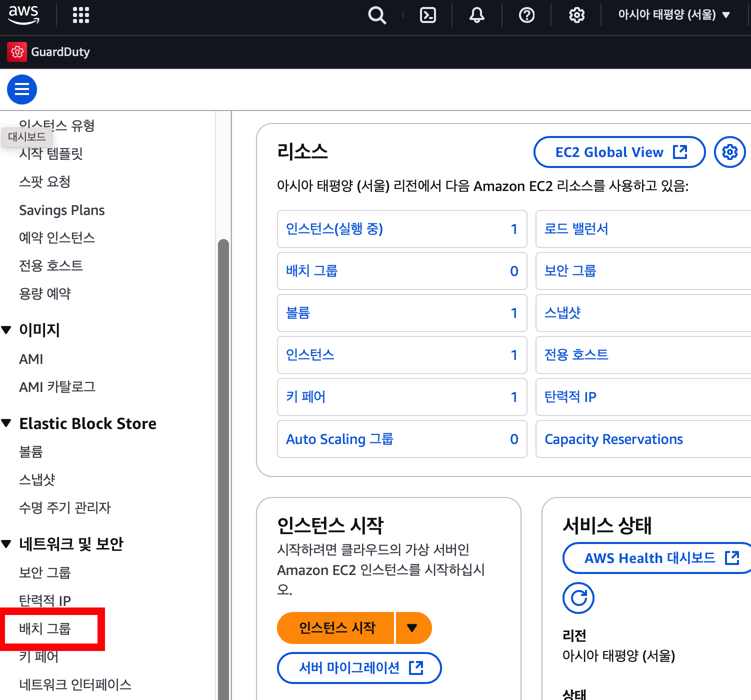Open notifications bell
Screen dimensions: 751x700
477,15
